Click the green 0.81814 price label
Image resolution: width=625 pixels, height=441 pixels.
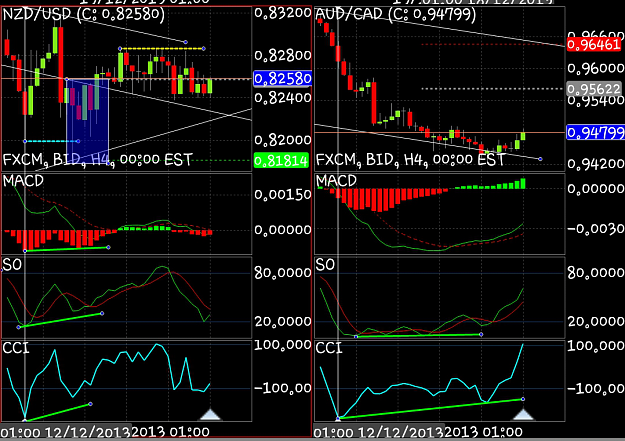tap(281, 160)
